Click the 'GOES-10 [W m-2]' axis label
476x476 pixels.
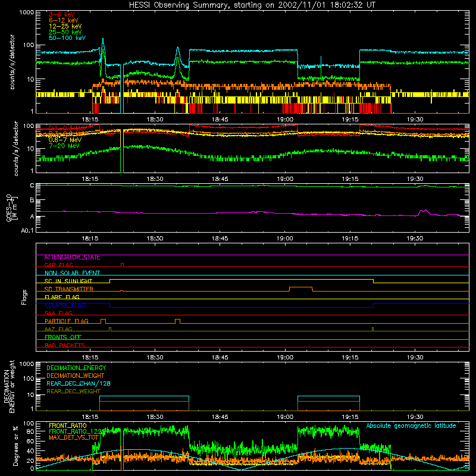[x=12, y=208]
